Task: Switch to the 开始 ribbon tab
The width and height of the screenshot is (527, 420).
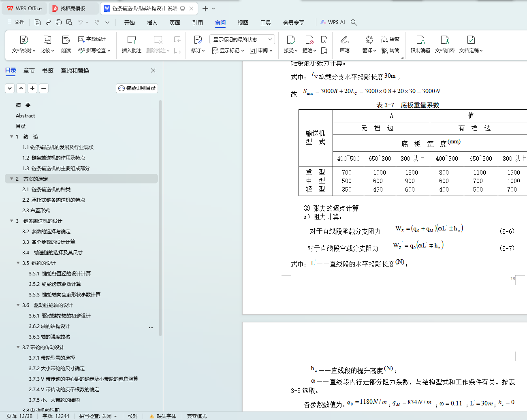Action: click(130, 23)
